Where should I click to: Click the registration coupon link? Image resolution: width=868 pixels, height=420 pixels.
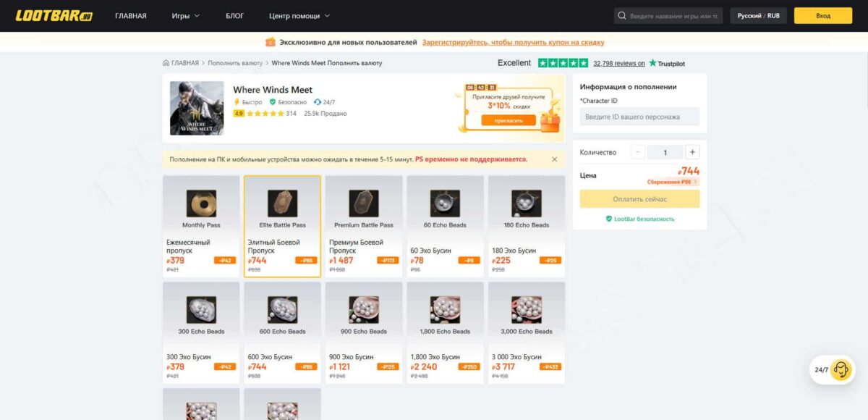point(513,42)
